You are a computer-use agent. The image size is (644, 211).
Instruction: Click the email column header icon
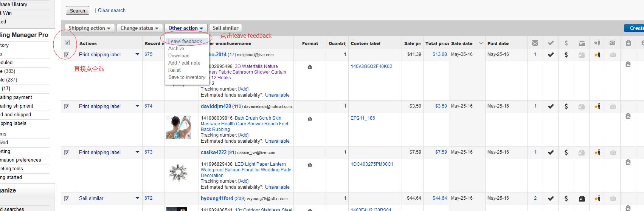coord(535,43)
